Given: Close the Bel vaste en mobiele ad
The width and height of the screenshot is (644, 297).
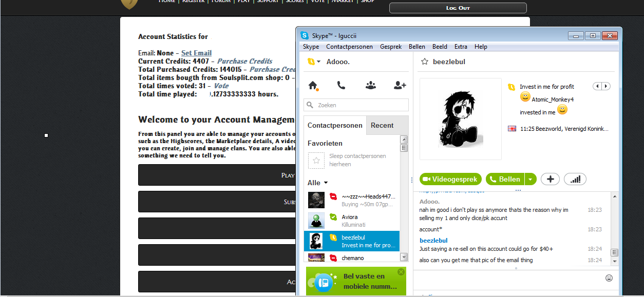Looking at the screenshot, I should (401, 272).
